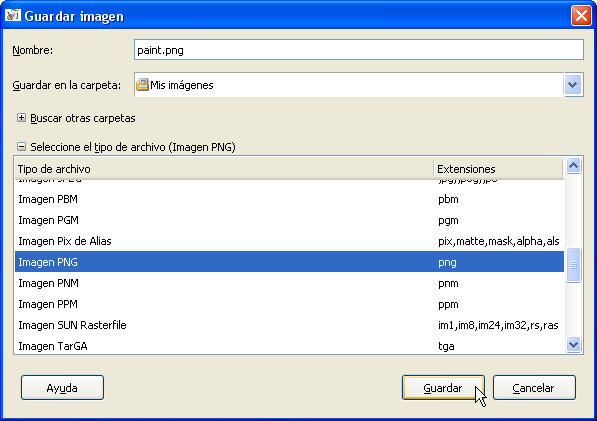This screenshot has height=421, width=597.
Task: Click the GIMP icon in the title bar
Action: [13, 16]
